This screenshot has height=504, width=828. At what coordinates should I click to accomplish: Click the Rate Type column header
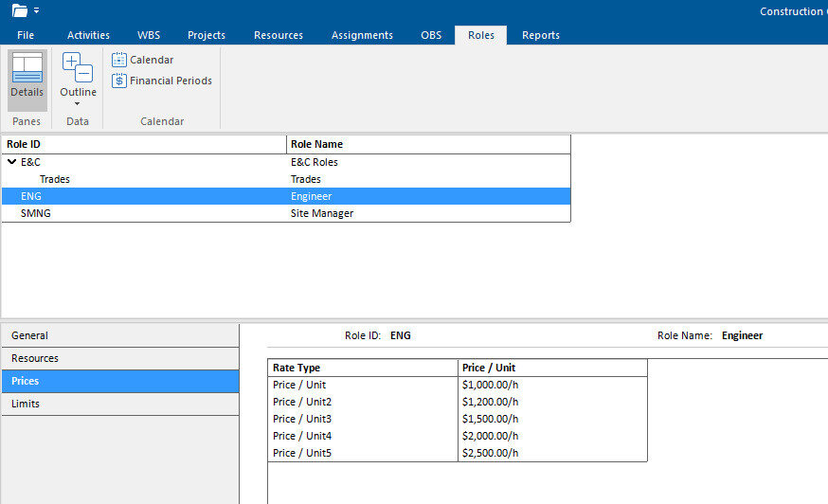[363, 368]
